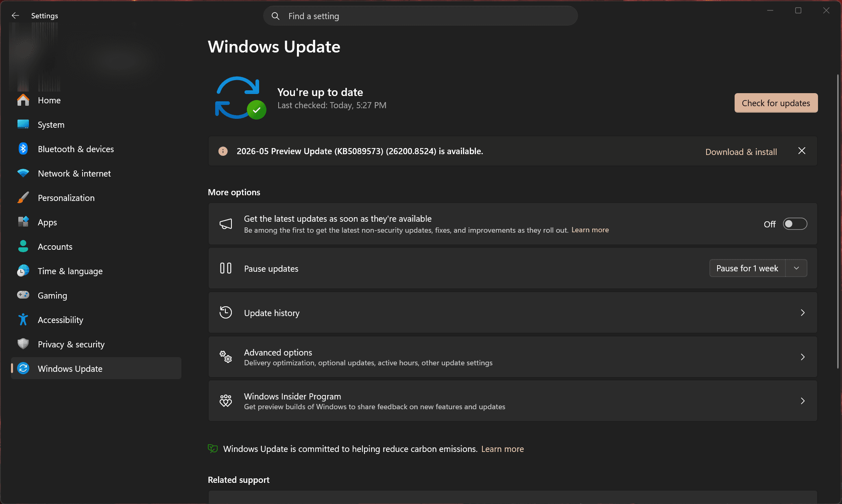Click the green leaf carbon emissions icon
The height and width of the screenshot is (504, 842).
(213, 449)
